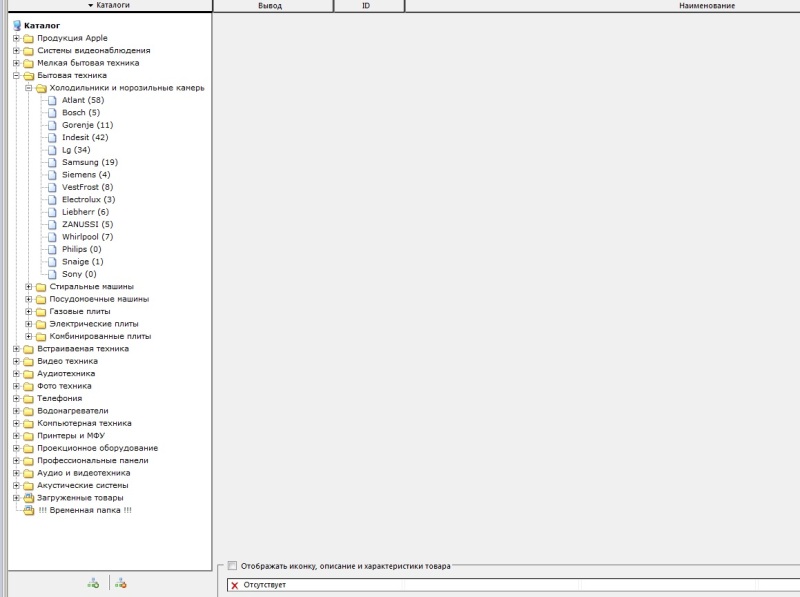Collapse the Бытовая техника tree node
Image resolution: width=800 pixels, height=597 pixels.
pos(16,76)
